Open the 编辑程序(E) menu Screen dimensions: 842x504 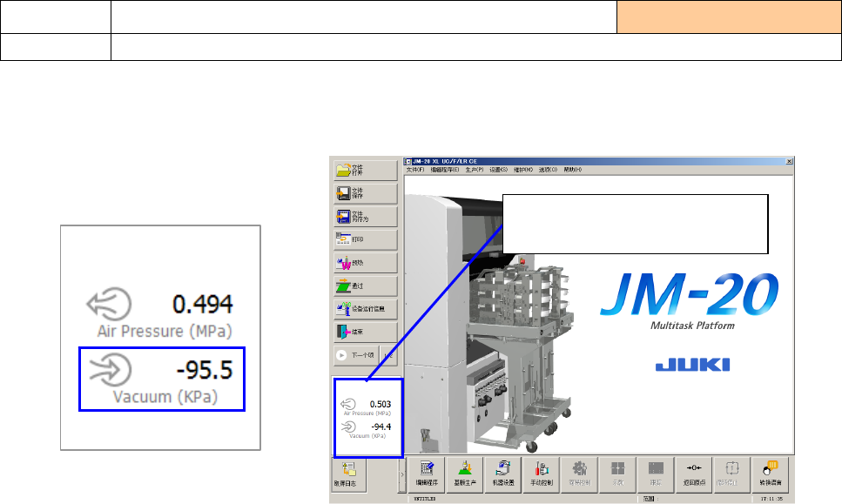(x=445, y=170)
